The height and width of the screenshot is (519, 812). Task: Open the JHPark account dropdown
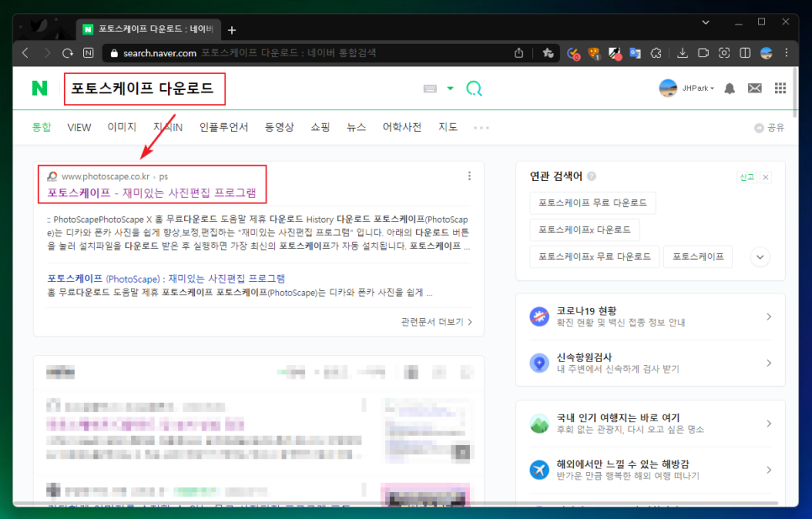[698, 88]
